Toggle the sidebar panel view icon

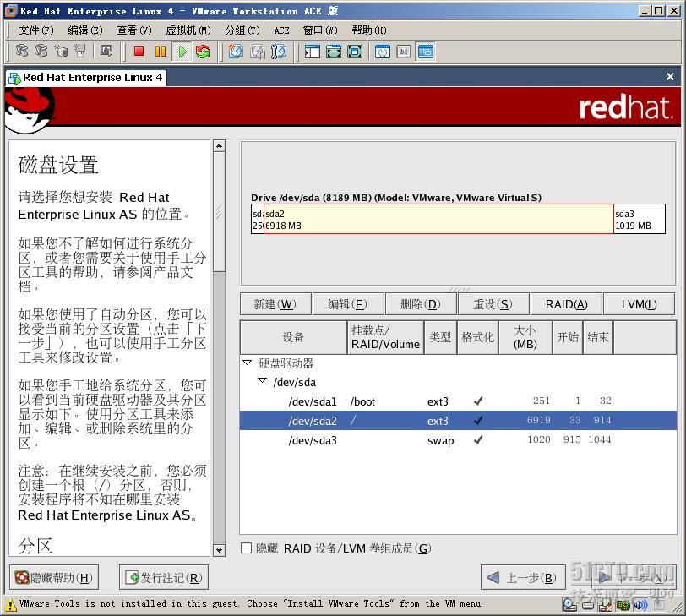313,52
